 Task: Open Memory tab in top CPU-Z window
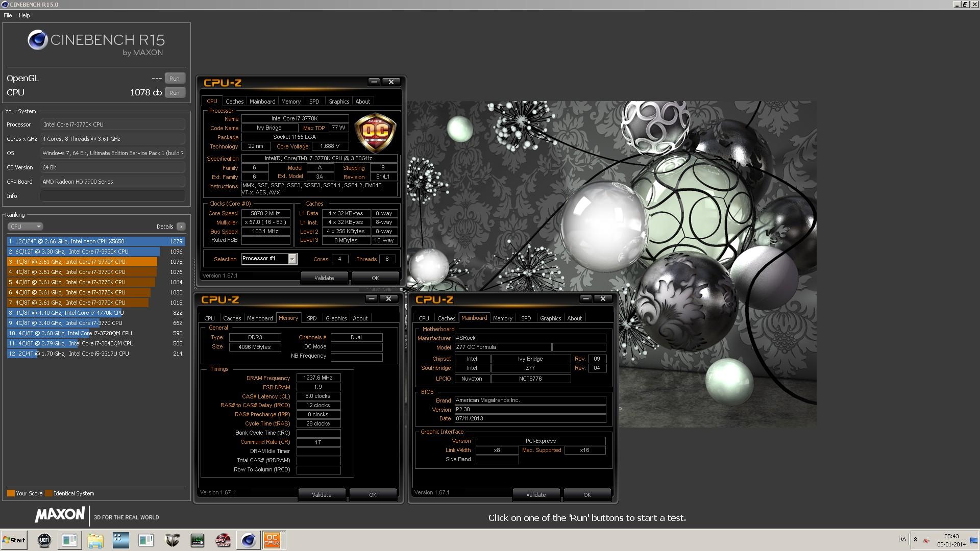[x=291, y=102]
